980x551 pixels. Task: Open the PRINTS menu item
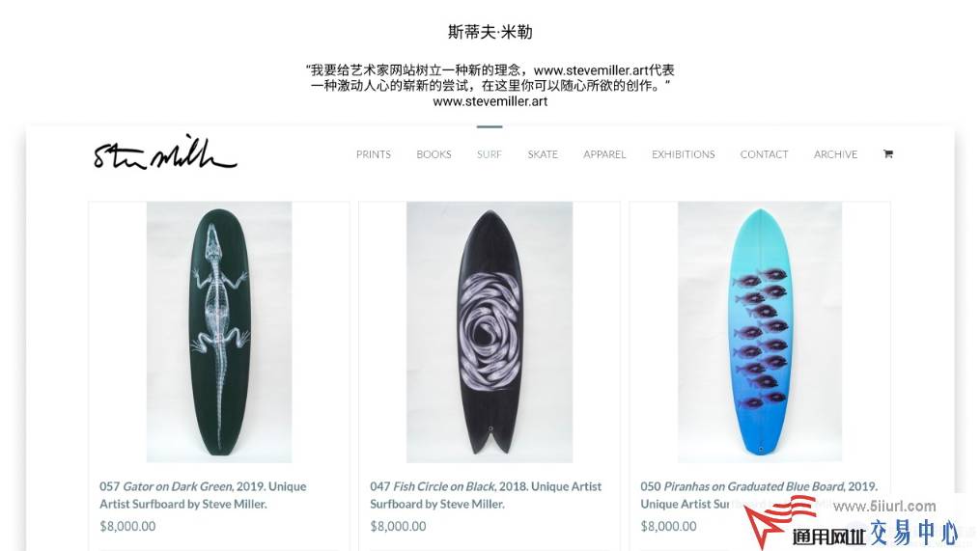coord(373,154)
